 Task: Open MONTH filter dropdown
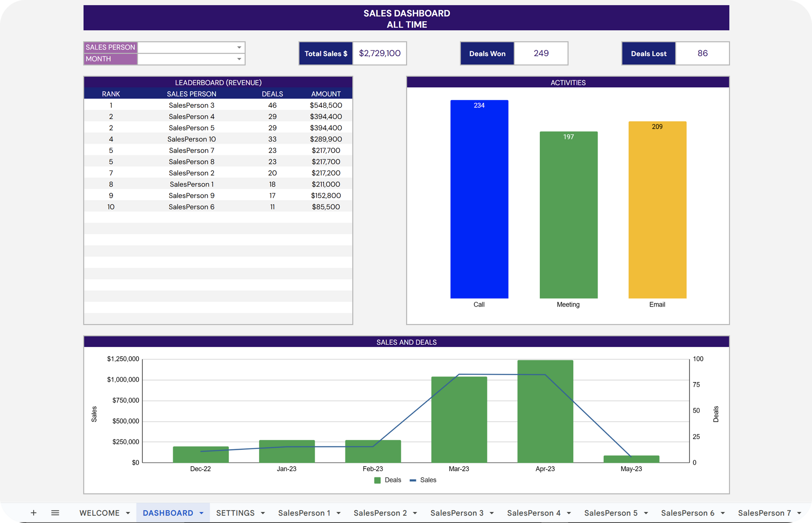point(239,59)
